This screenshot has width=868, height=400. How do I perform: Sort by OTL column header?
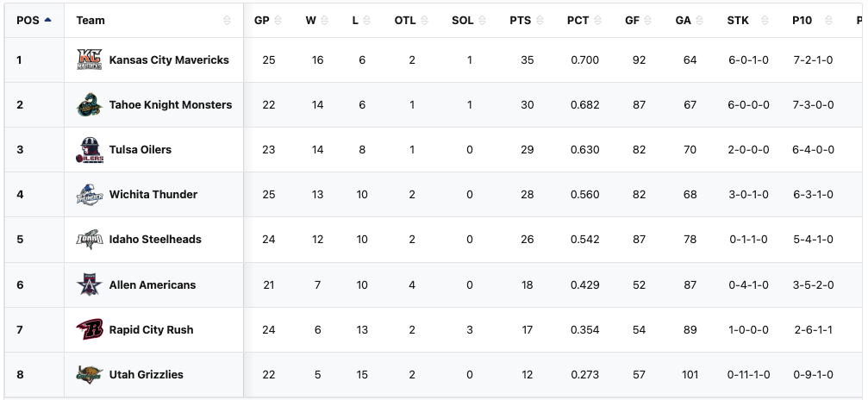coord(405,21)
